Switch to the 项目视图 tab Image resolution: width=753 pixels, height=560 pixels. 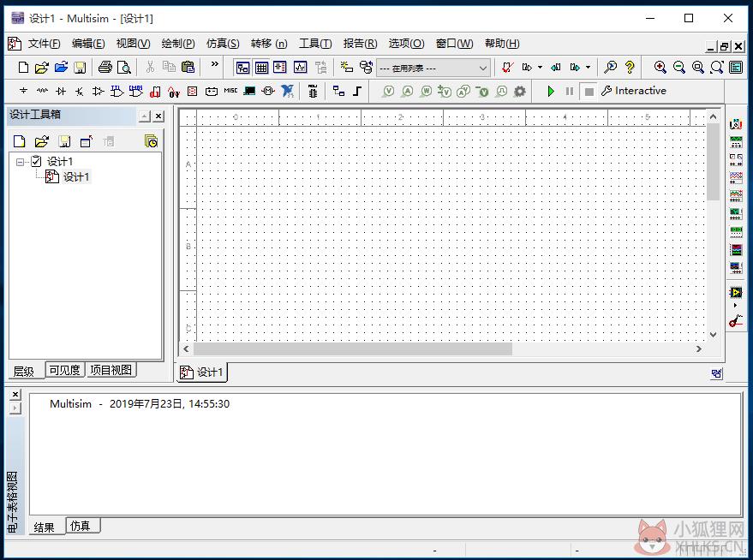(111, 370)
